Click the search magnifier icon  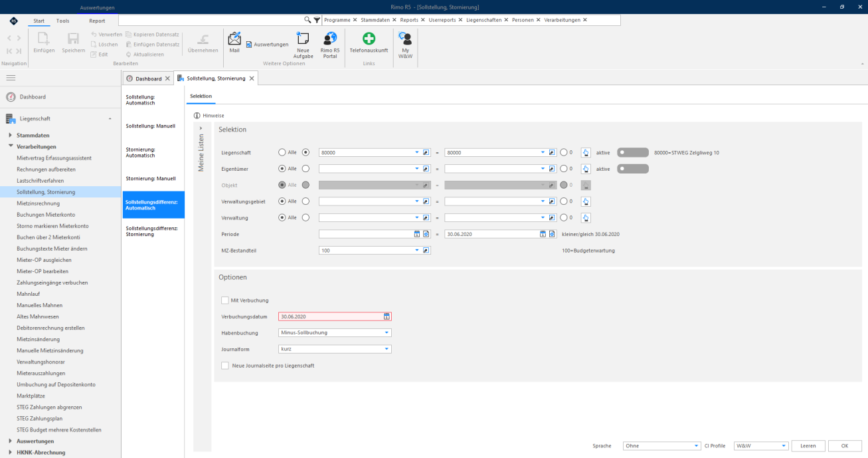coord(307,20)
